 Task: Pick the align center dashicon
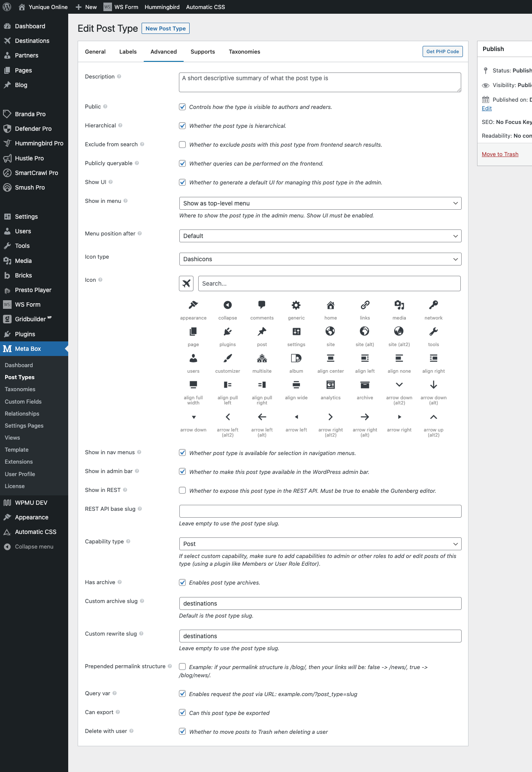(x=330, y=358)
